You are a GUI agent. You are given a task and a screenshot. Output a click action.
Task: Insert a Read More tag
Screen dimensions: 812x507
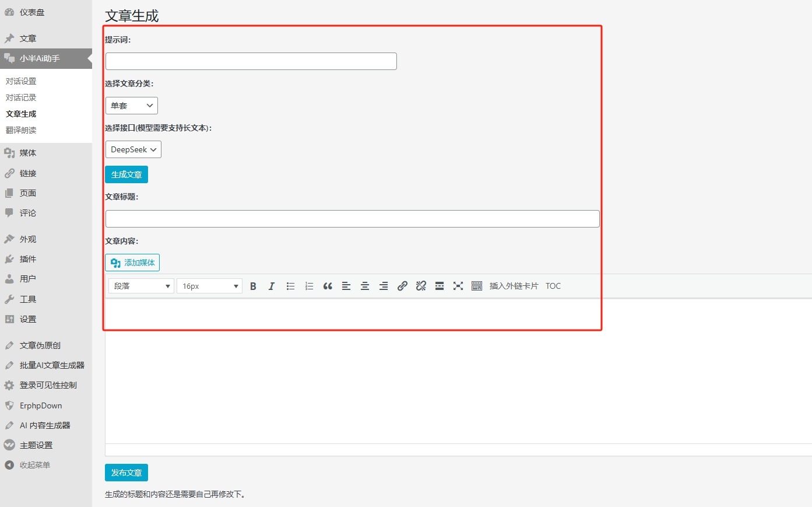pyautogui.click(x=440, y=286)
